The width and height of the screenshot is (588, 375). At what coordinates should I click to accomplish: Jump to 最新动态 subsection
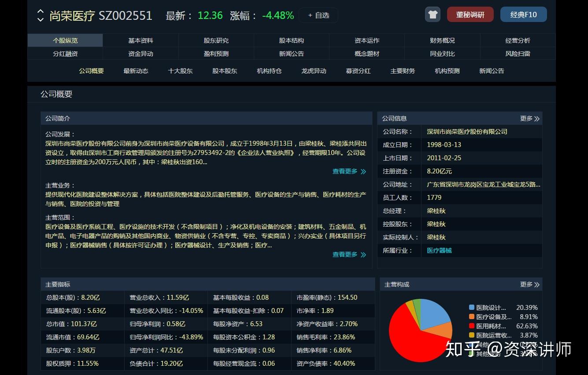pos(136,71)
